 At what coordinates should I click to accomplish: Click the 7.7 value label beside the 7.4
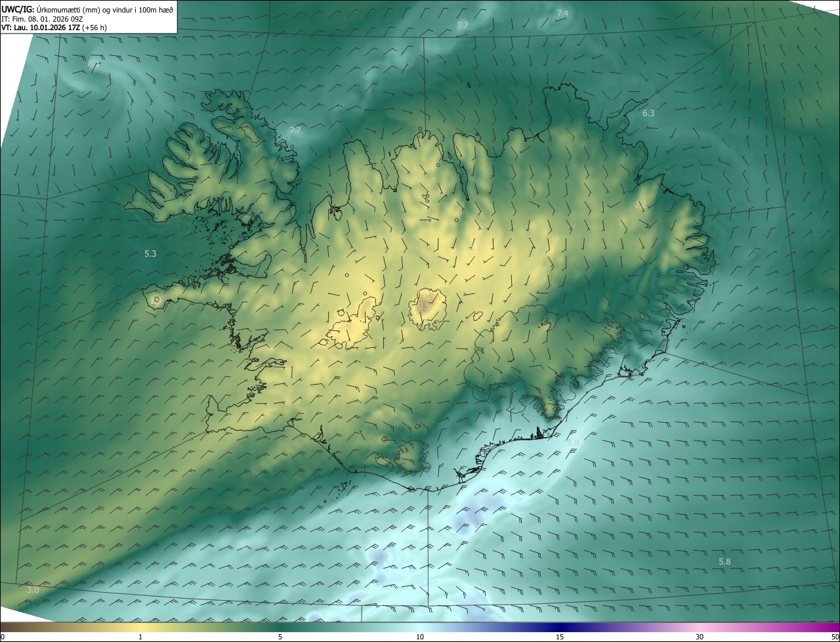coord(463,25)
